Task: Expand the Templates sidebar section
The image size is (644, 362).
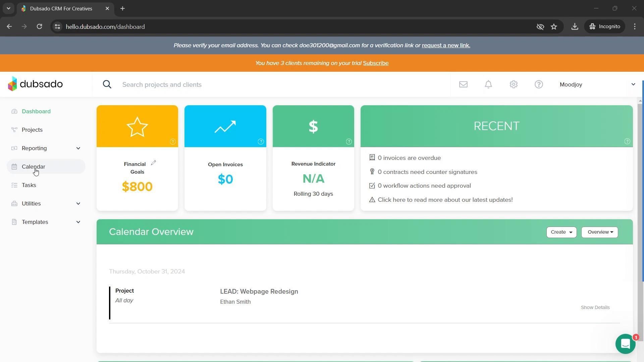Action: click(78, 222)
